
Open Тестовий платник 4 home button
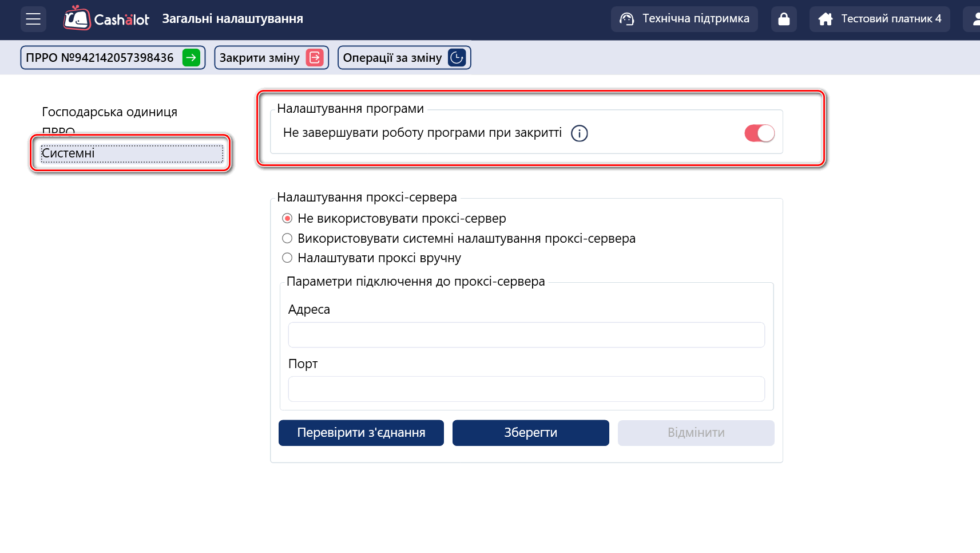[879, 19]
